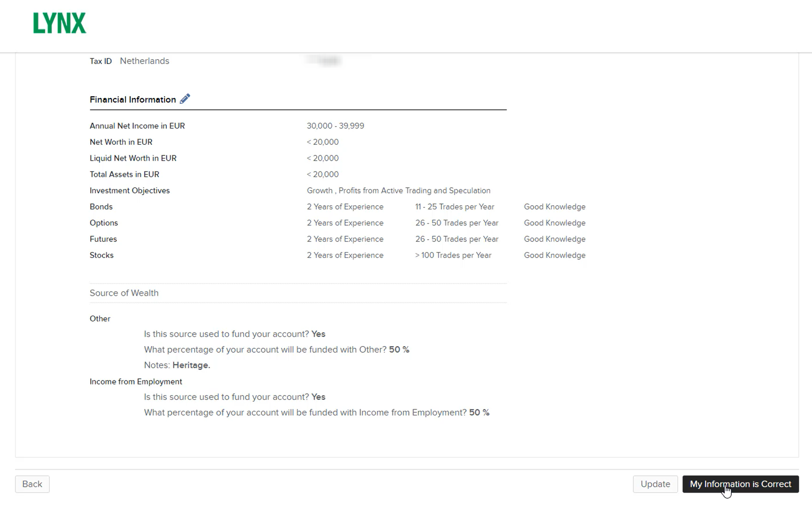Select the Source of Wealth heading

(124, 293)
